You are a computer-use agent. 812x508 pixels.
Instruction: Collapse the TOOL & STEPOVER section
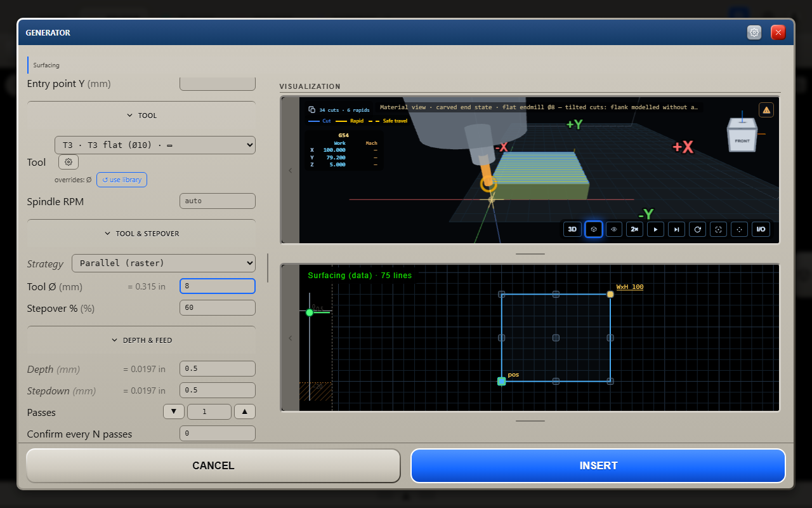(x=141, y=234)
